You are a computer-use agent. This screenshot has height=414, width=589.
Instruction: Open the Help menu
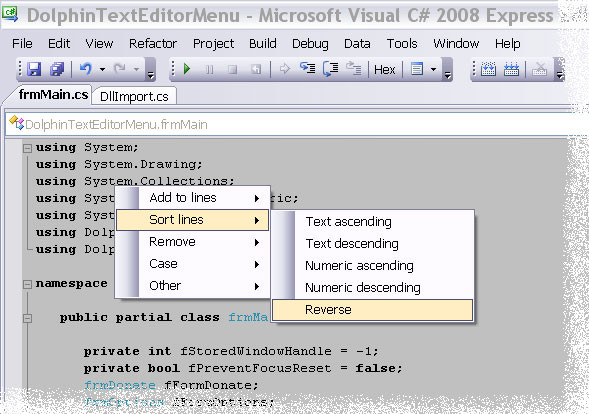pos(507,44)
